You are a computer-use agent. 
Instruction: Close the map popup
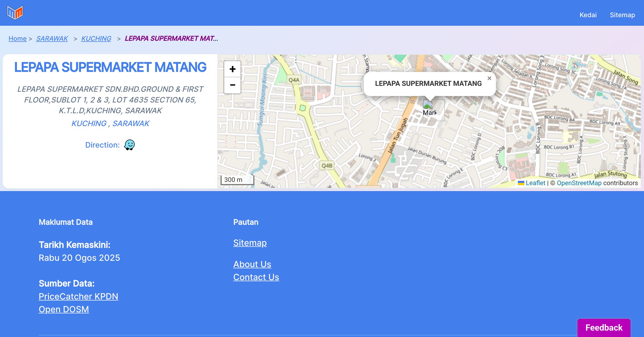489,78
